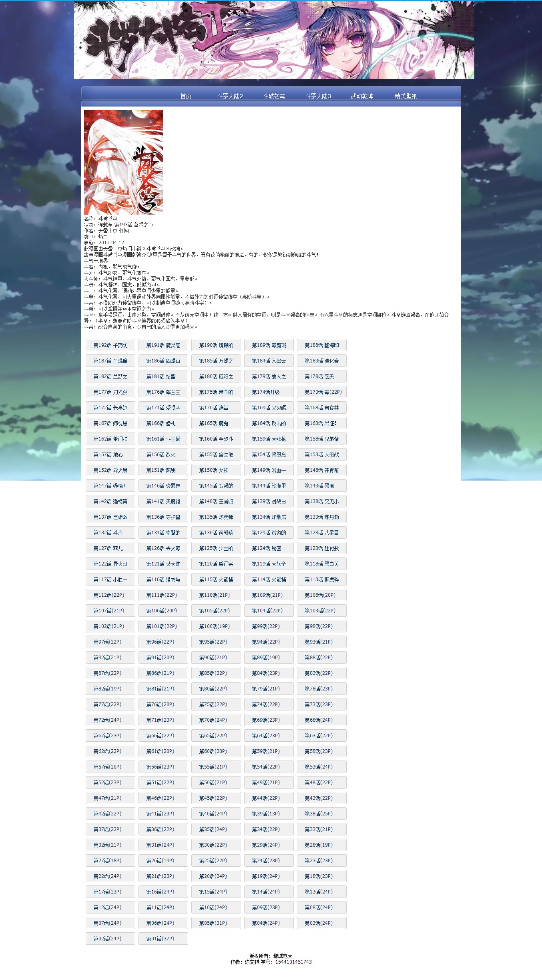Click the 斗破苍穹 manga cover image
The width and height of the screenshot is (542, 980).
(123, 162)
